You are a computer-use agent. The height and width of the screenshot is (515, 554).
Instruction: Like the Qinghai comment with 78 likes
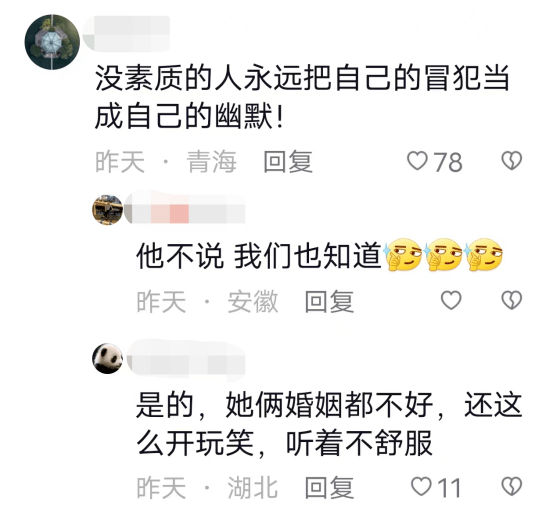417,161
